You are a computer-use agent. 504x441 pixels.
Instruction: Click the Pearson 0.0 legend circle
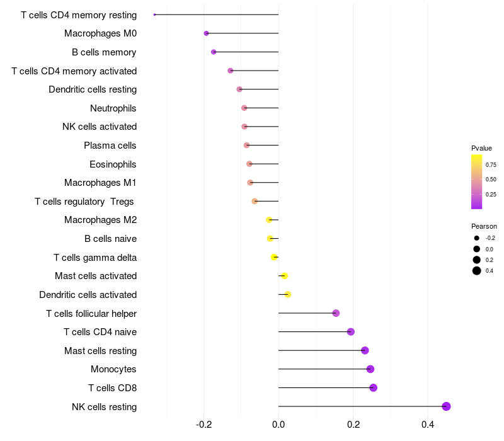tap(477, 249)
